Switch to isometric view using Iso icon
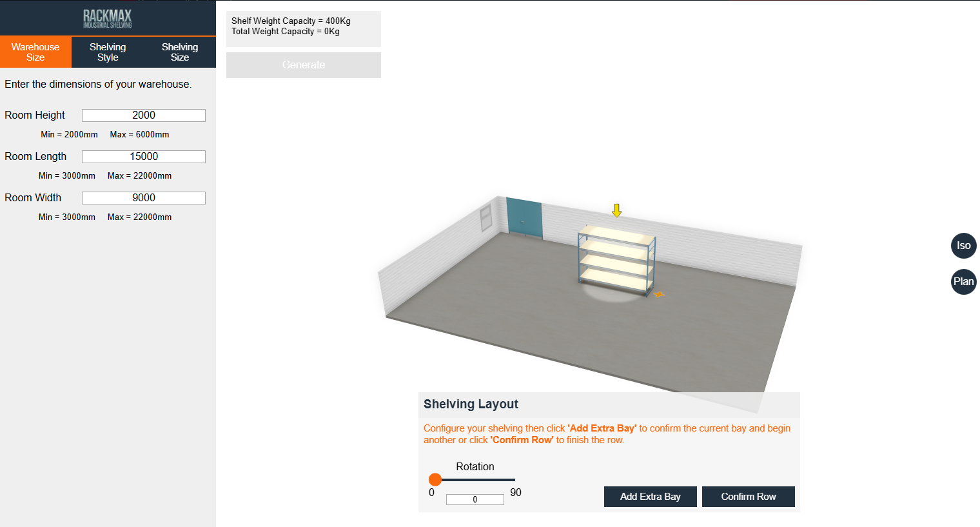 (x=963, y=246)
